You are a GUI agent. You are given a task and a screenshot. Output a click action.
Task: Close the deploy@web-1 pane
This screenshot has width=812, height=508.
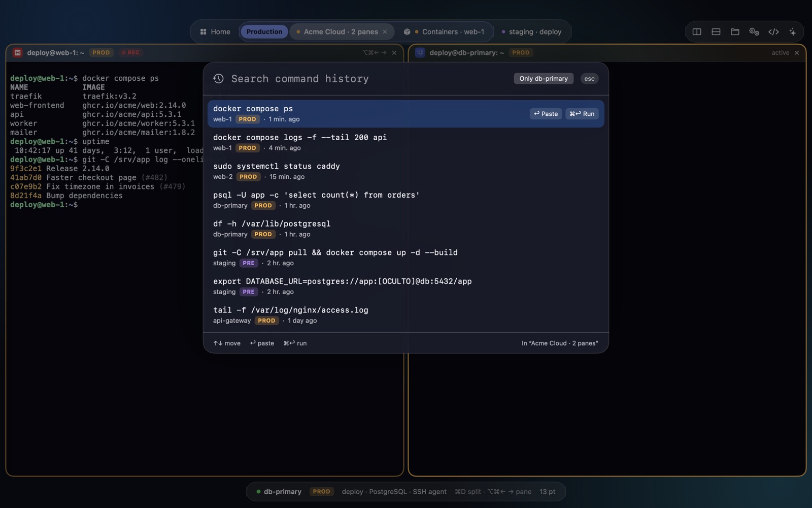click(394, 53)
